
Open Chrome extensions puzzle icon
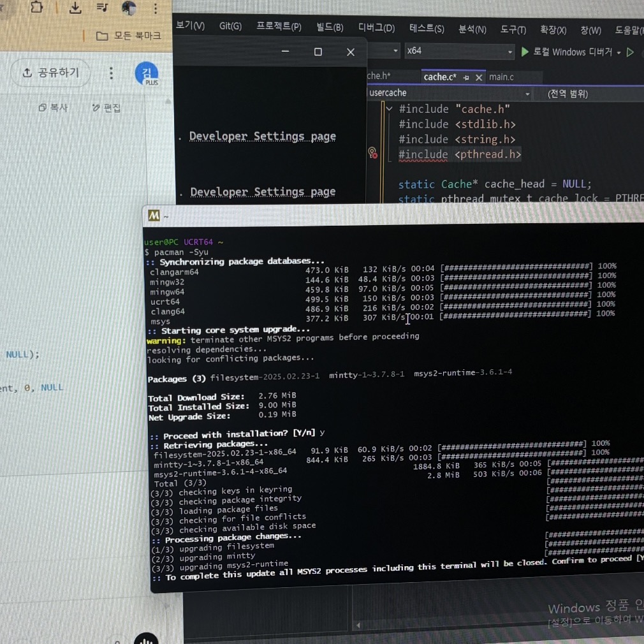[38, 7]
